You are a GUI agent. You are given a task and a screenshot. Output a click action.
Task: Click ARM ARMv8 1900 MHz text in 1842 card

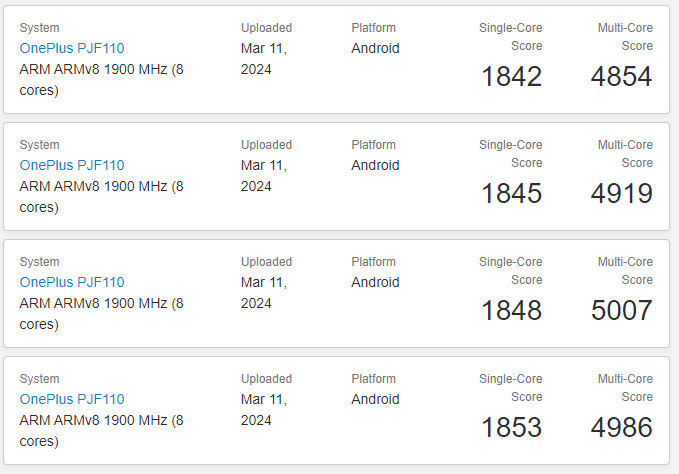101,80
